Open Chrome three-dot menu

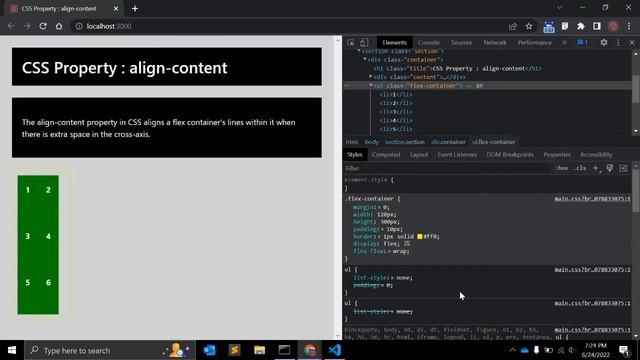629,26
